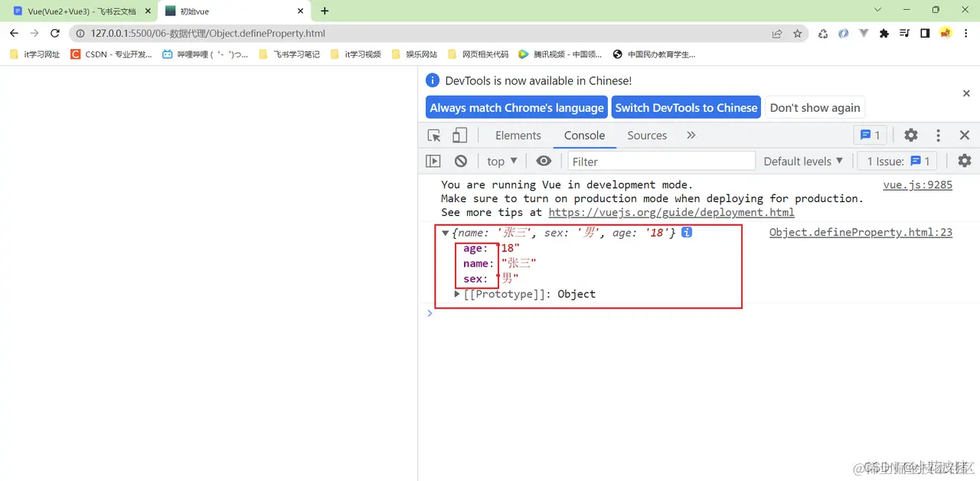Toggle live expression eye icon
This screenshot has width=980, height=481.
point(544,162)
